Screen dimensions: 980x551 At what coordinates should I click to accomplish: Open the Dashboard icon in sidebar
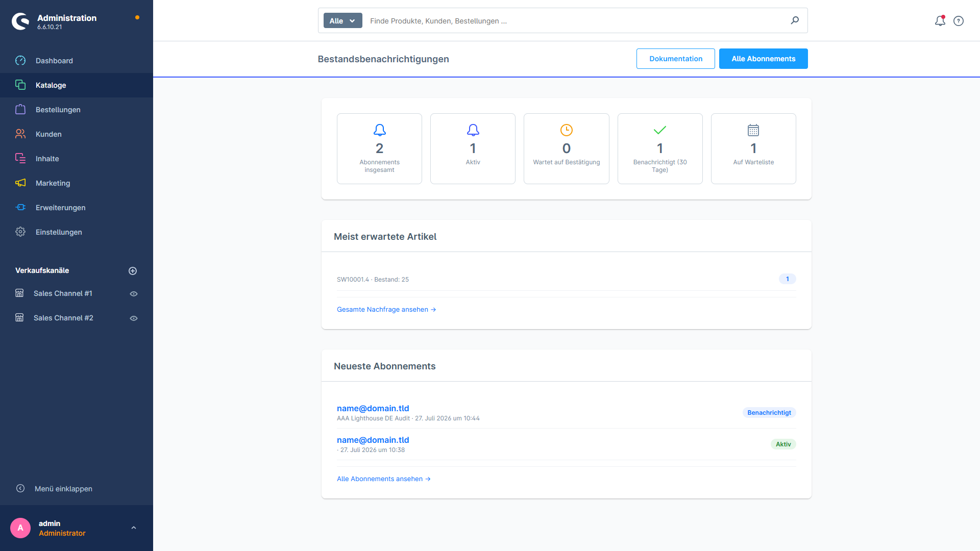click(20, 61)
